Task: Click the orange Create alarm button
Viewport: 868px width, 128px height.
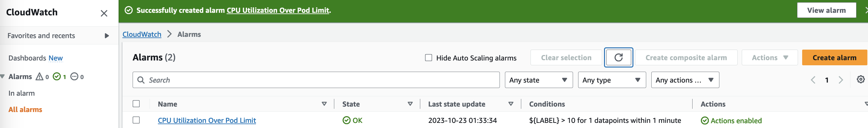Action: click(834, 58)
